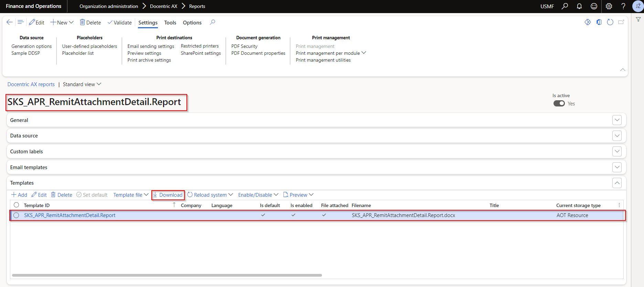Collapse the ribbon with the up chevron
Viewport: 644px width, 287px height.
click(623, 70)
